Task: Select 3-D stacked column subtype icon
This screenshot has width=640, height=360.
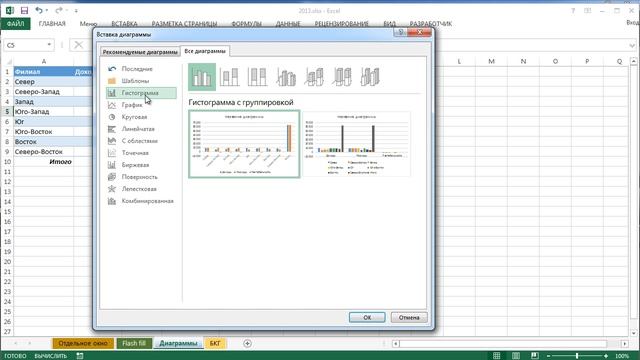Action: [x=314, y=77]
